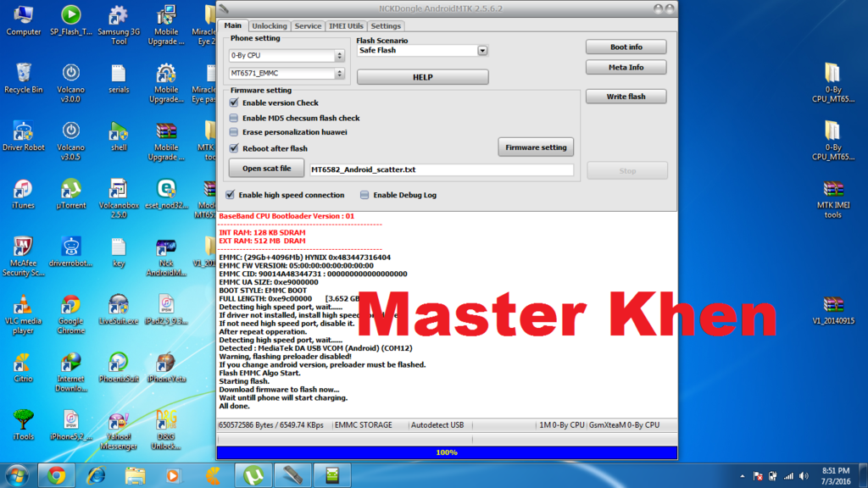Toggle the Enable version Check checkbox

point(234,103)
